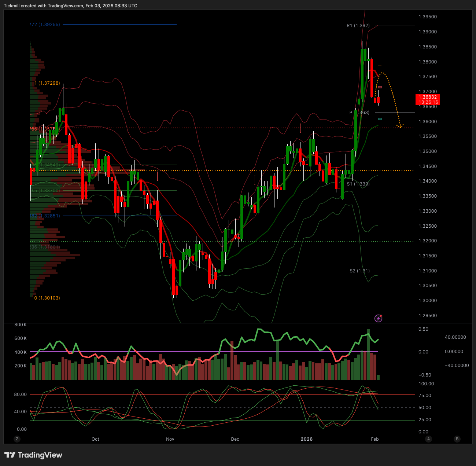Screen dimensions: 476x466
Task: Click the Fibonacci 0 (1.30103) level label
Action: coord(47,298)
